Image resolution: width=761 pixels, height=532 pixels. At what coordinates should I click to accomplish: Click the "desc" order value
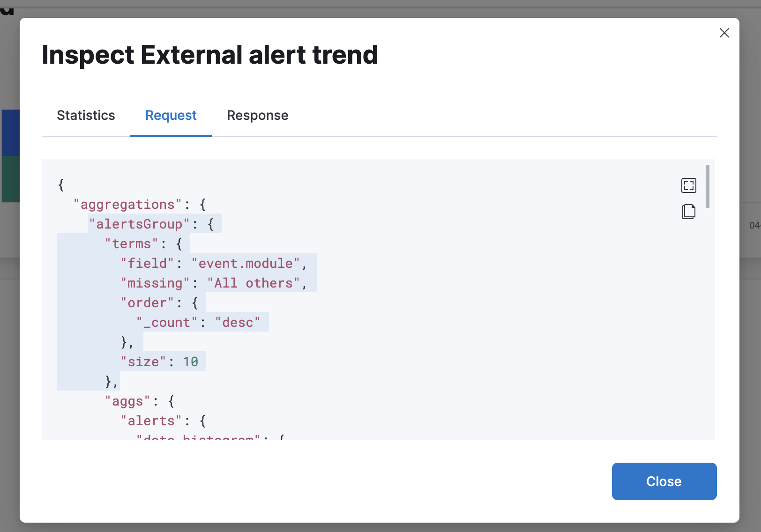pyautogui.click(x=238, y=323)
